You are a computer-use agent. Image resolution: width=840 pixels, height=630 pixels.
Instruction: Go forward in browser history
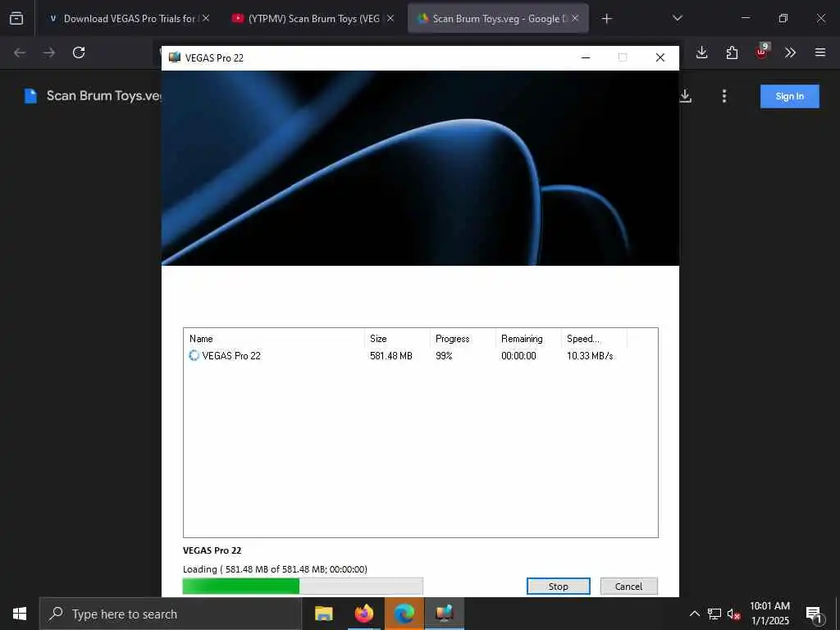(x=49, y=52)
